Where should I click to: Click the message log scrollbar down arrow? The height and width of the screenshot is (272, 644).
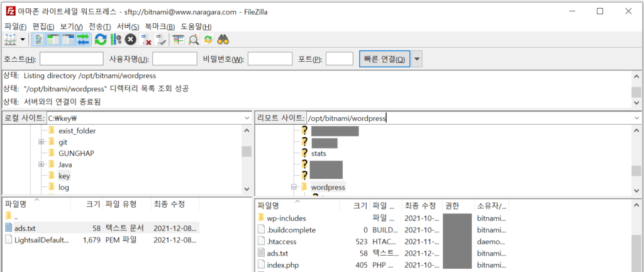pyautogui.click(x=636, y=103)
